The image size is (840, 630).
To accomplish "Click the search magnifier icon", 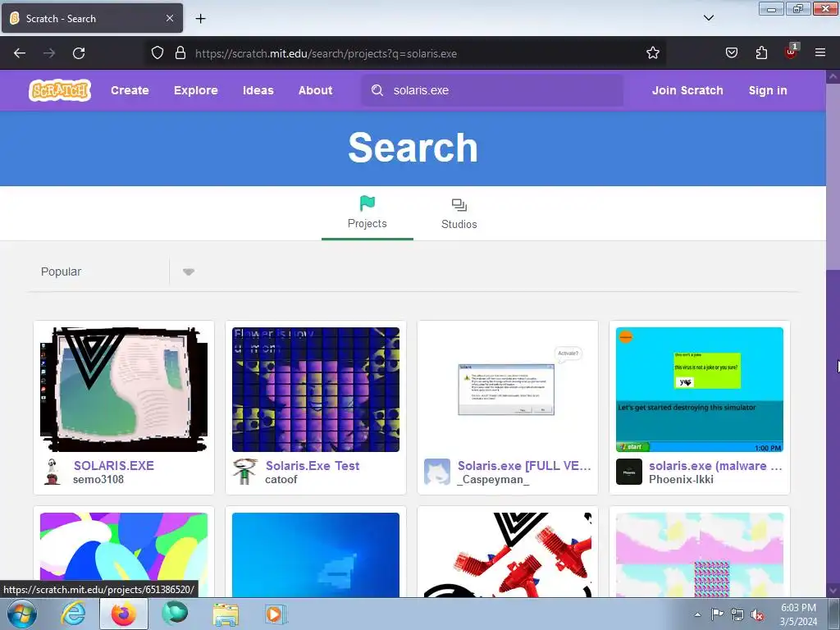I will coord(377,90).
